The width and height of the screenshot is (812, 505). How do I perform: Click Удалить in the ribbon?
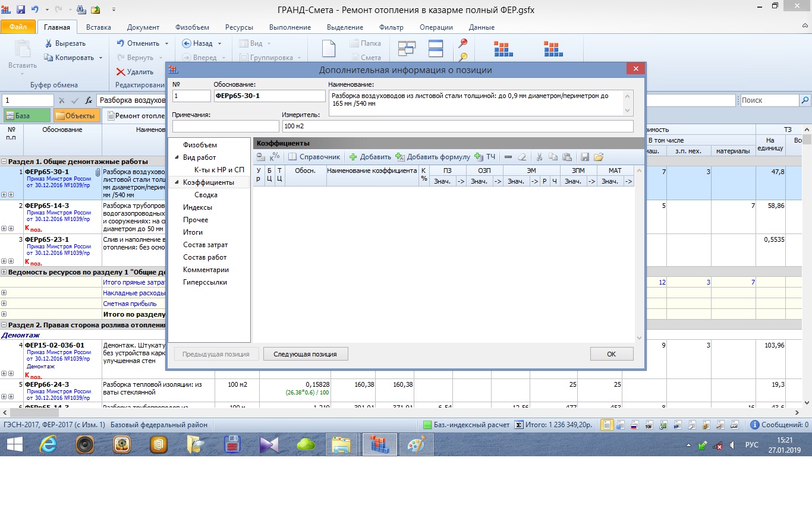tap(135, 72)
